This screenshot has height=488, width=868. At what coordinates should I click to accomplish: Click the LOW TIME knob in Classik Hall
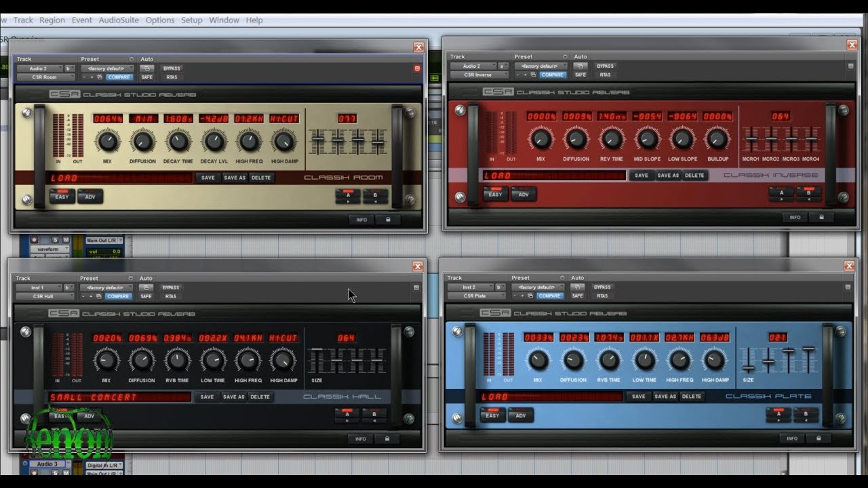click(x=213, y=361)
